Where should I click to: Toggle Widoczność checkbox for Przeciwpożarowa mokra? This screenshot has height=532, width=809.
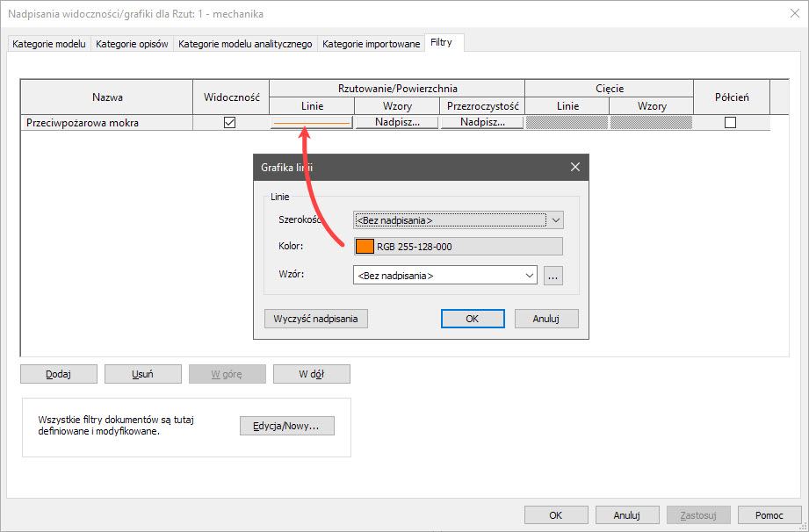(230, 123)
